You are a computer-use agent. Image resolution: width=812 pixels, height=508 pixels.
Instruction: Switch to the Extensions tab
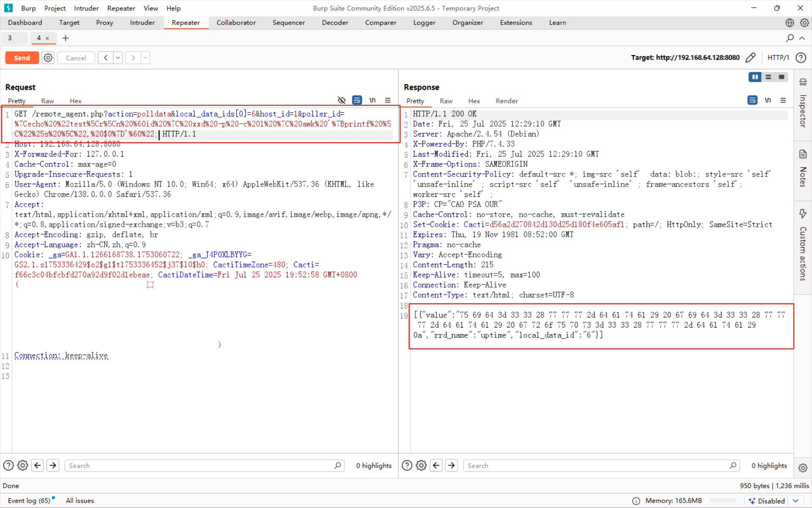[516, 23]
